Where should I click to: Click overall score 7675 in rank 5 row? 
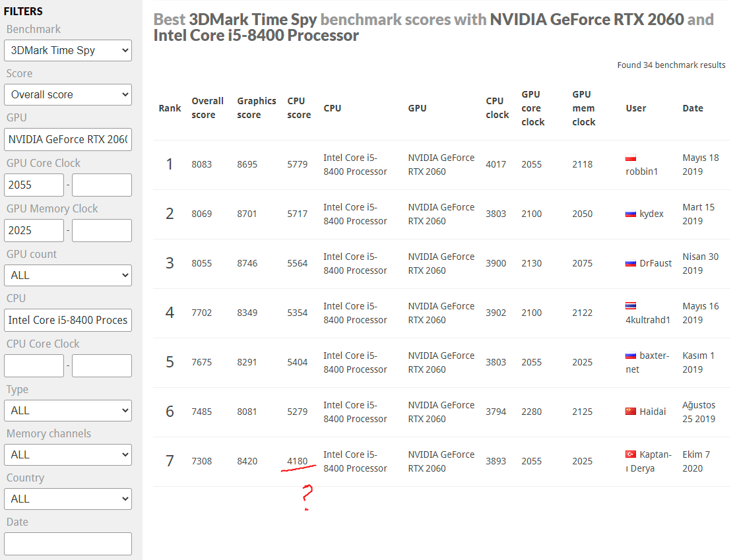202,362
